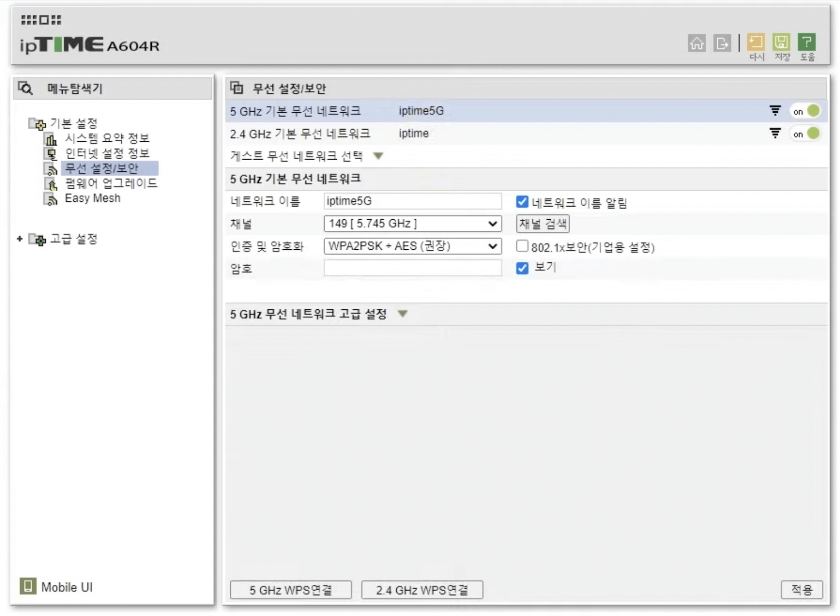Click the 메뉴탐색기 search icon
Viewport: 840px width, 616px height.
coord(25,88)
